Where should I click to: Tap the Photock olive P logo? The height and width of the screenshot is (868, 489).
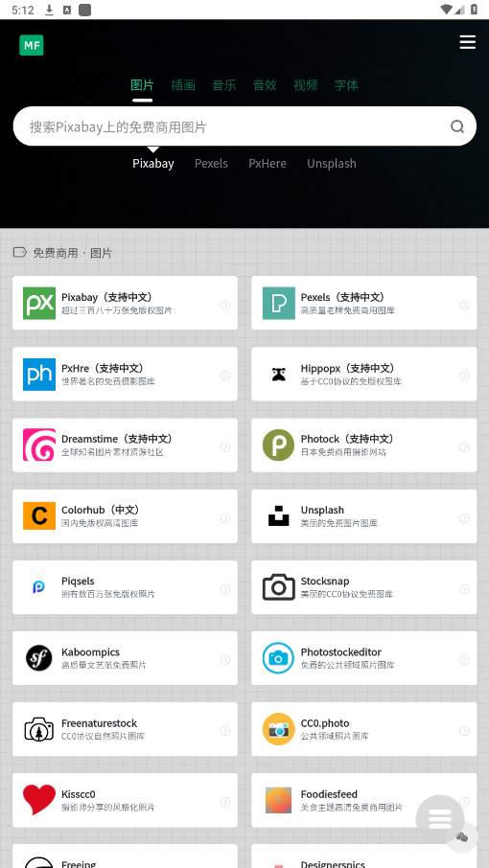coord(279,445)
